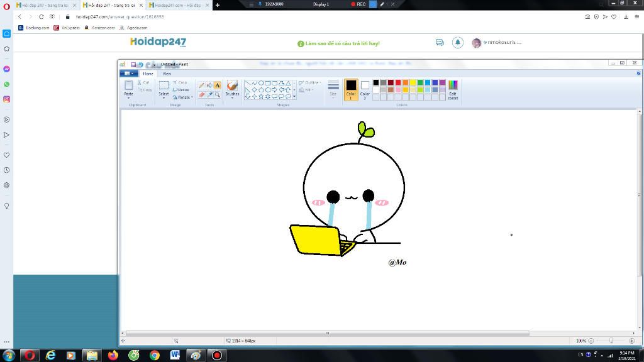Expand the Select dropdown arrow
The height and width of the screenshot is (362, 644).
tap(164, 97)
